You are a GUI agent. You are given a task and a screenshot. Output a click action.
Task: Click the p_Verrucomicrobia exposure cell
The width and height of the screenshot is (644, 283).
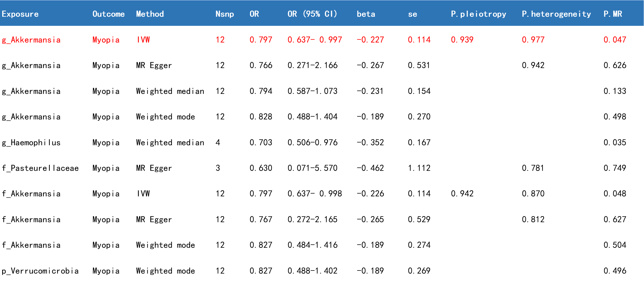[40, 271]
